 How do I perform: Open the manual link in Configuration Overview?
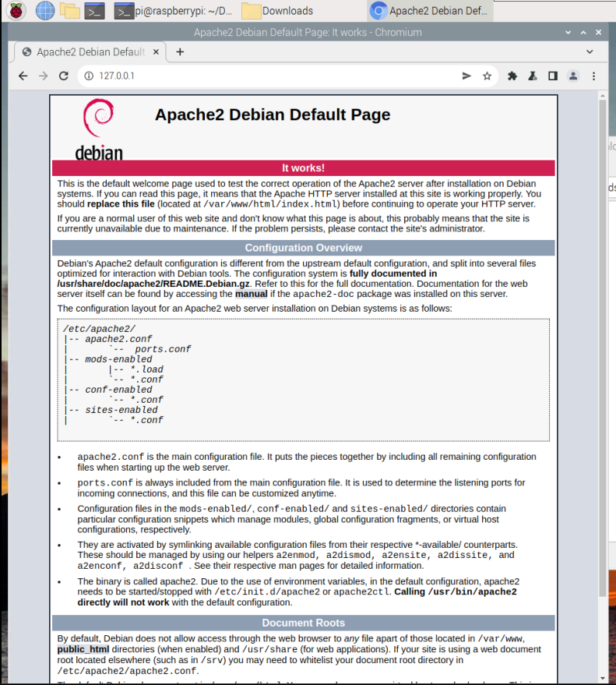point(251,294)
